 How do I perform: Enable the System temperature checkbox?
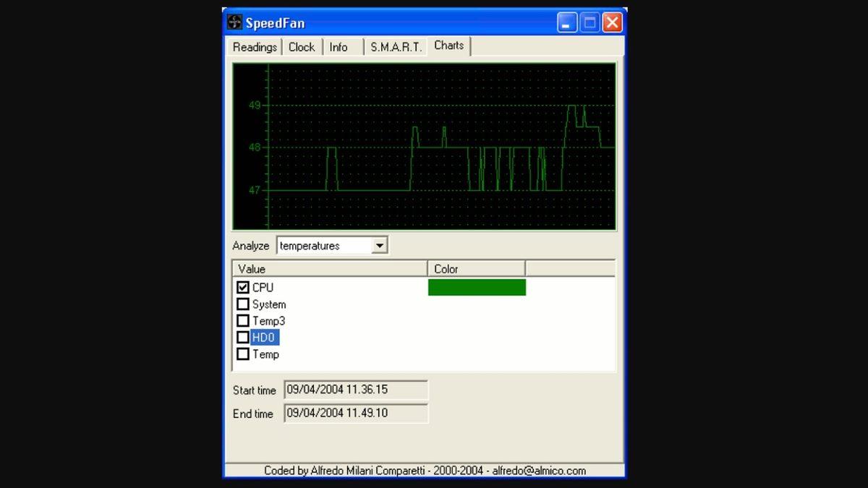pyautogui.click(x=243, y=304)
